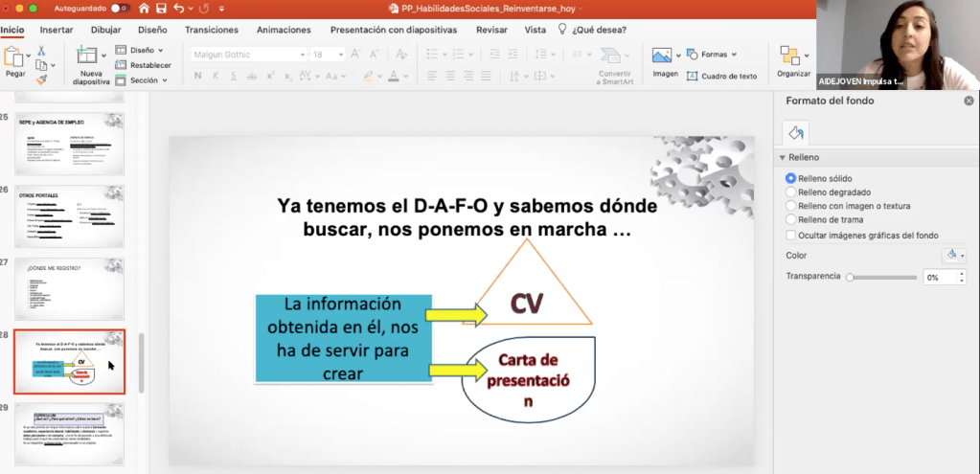This screenshot has width=980, height=474.
Task: Open the fill bucket tab icon
Action: coord(796,132)
